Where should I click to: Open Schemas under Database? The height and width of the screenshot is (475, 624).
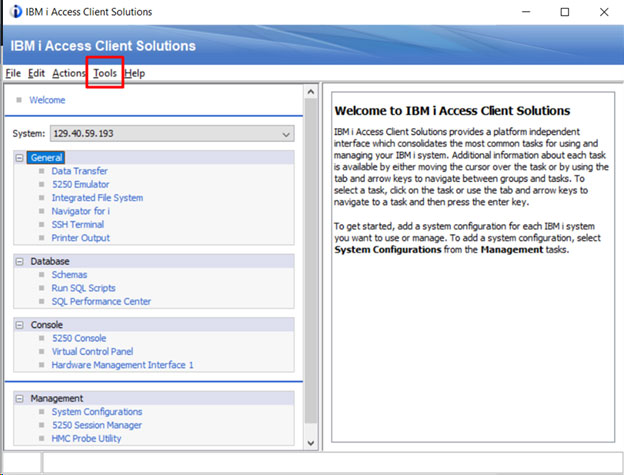click(69, 275)
